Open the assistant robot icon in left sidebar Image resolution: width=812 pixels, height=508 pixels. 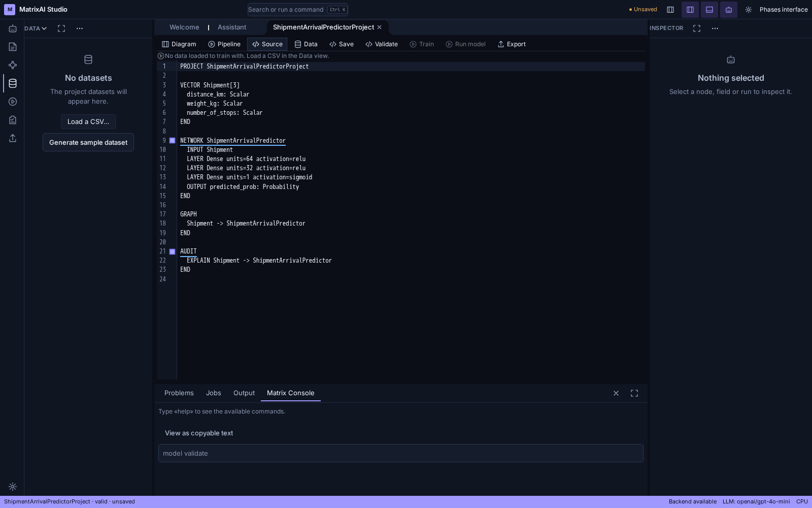coord(13,28)
